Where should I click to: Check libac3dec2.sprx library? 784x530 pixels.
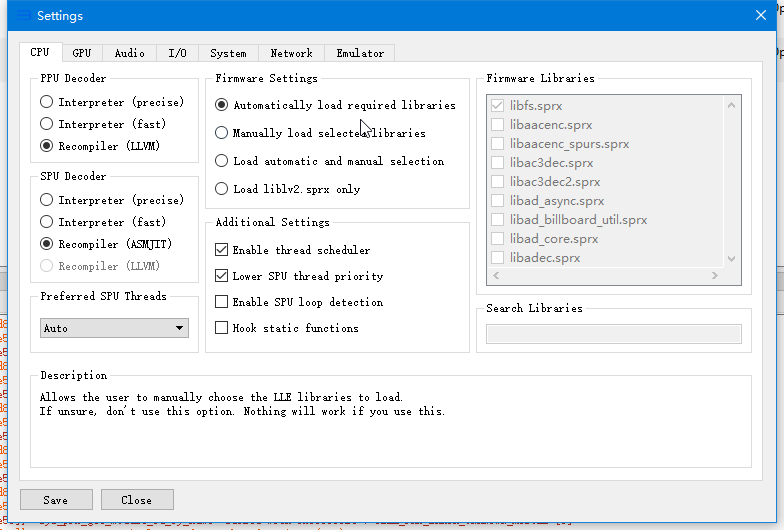pyautogui.click(x=498, y=182)
